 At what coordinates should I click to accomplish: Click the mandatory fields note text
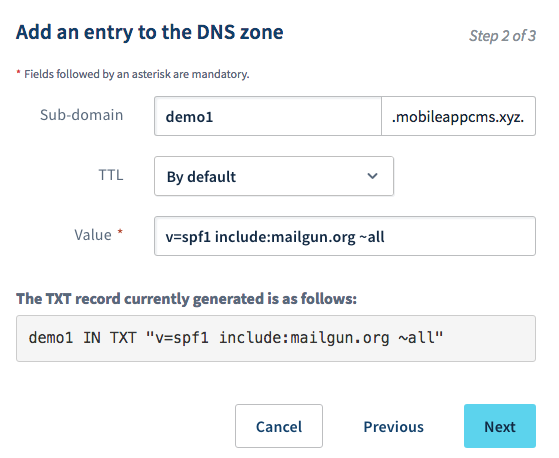click(137, 74)
